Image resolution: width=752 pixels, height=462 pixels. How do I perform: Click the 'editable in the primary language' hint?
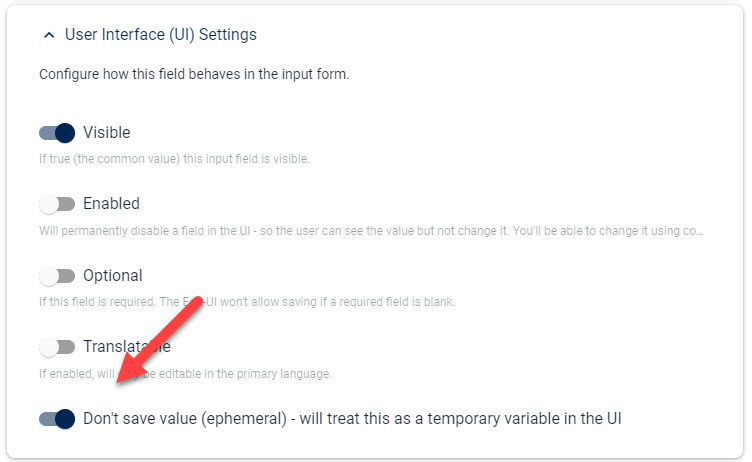pos(185,374)
